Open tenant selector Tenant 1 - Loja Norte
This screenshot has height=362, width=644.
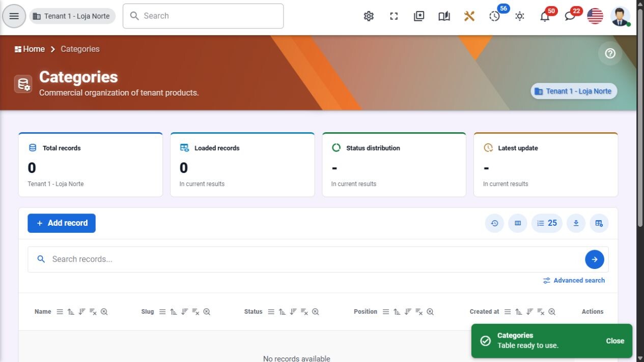click(x=72, y=16)
